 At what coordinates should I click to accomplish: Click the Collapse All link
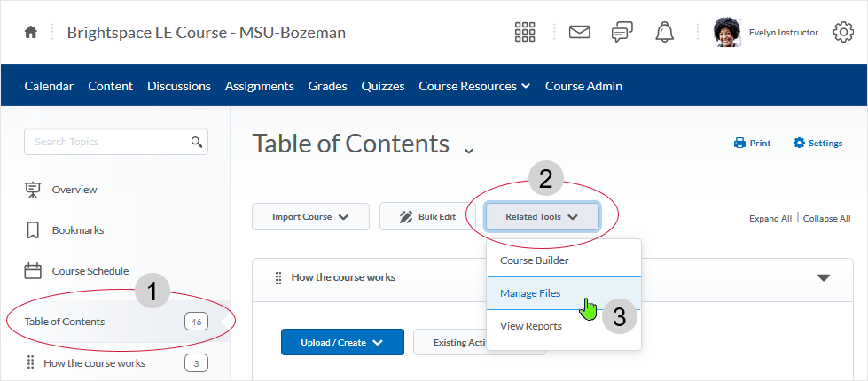tap(826, 219)
